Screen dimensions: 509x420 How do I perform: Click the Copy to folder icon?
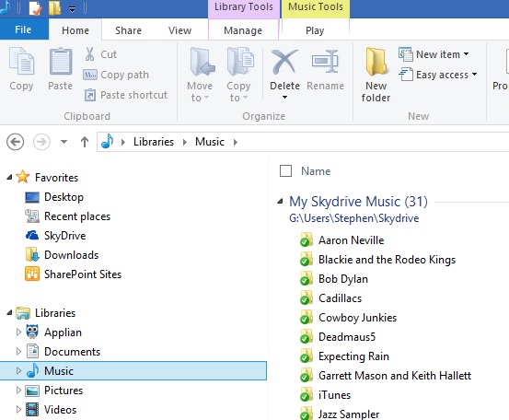[240, 62]
